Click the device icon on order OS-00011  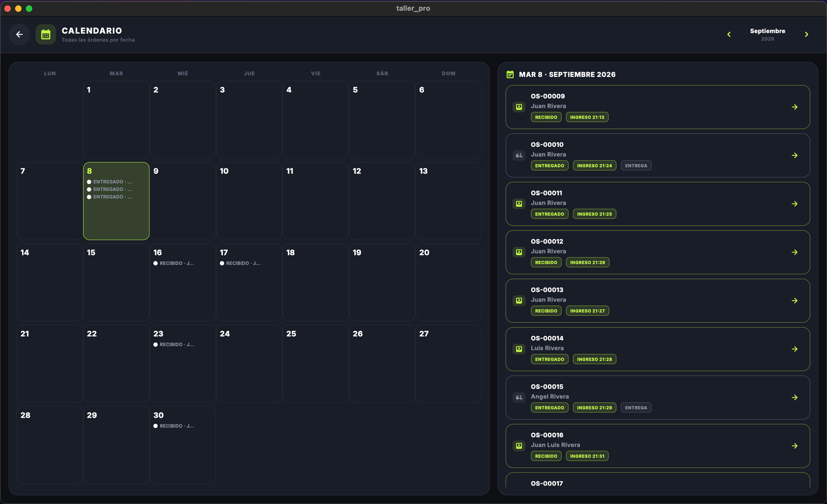click(519, 204)
